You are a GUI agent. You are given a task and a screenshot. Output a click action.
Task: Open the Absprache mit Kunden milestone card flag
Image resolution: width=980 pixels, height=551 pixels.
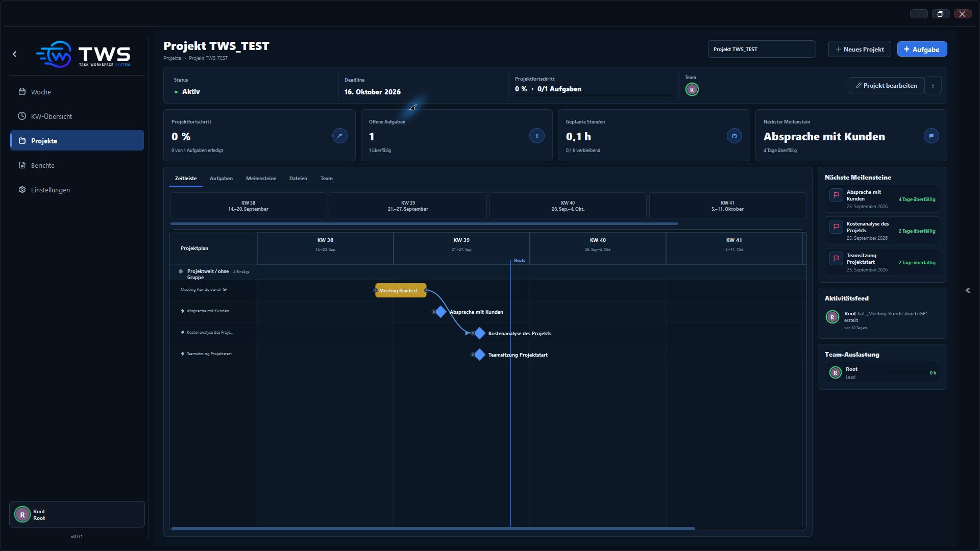tap(836, 195)
